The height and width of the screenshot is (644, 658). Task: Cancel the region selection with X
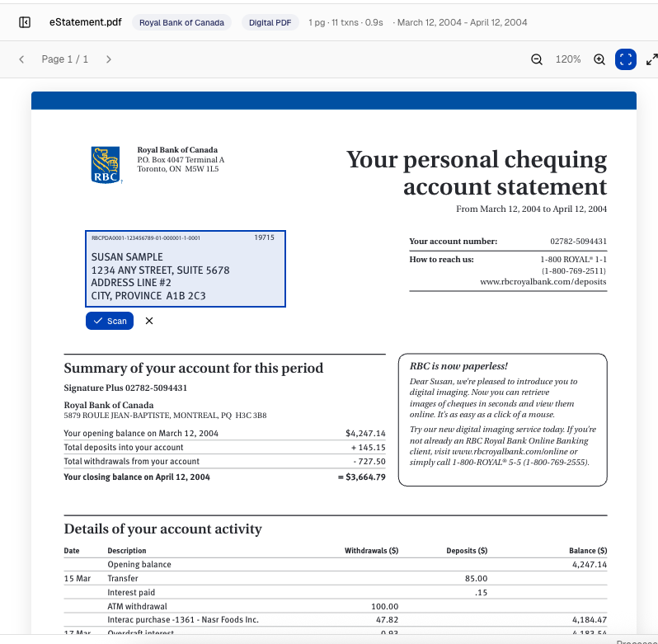149,321
